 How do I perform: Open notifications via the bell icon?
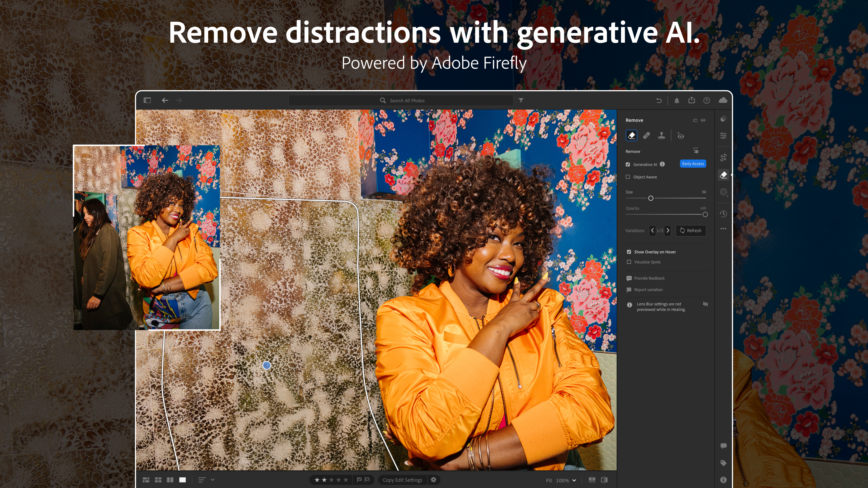tap(677, 100)
